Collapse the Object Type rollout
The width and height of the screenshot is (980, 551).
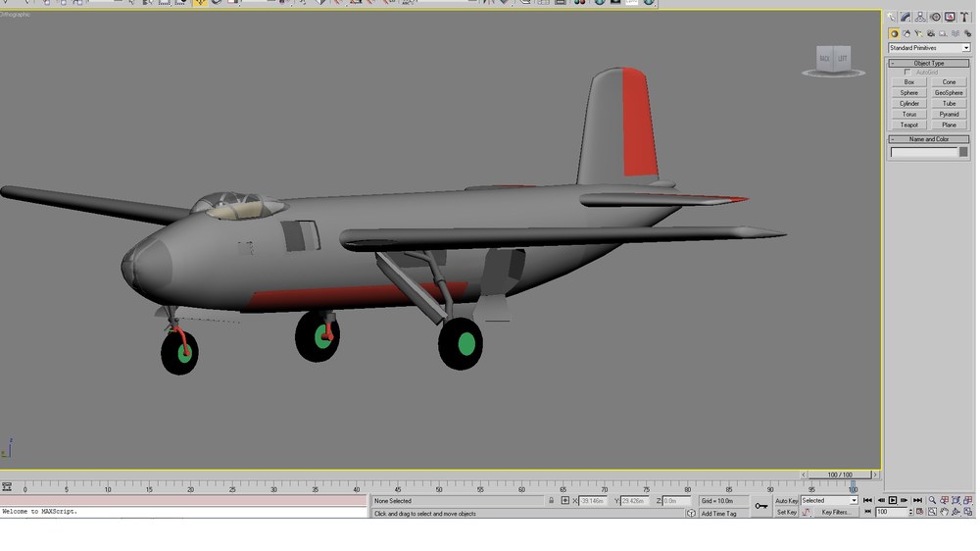(929, 63)
